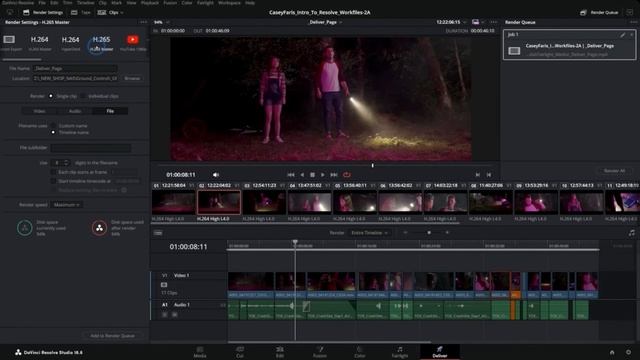Screen dimensions: 640x360
Task: Click the next clip navigation icon
Action: [x=489, y=175]
